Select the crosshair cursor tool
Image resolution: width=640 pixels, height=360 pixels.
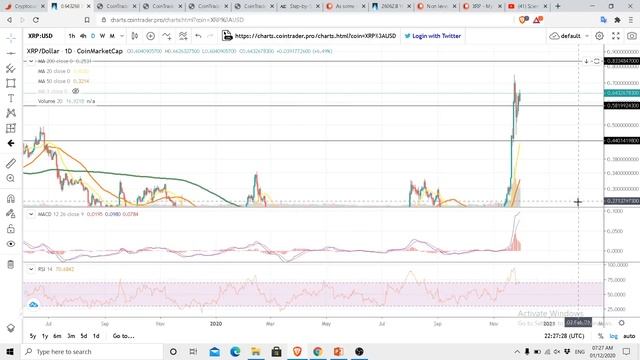(11, 38)
